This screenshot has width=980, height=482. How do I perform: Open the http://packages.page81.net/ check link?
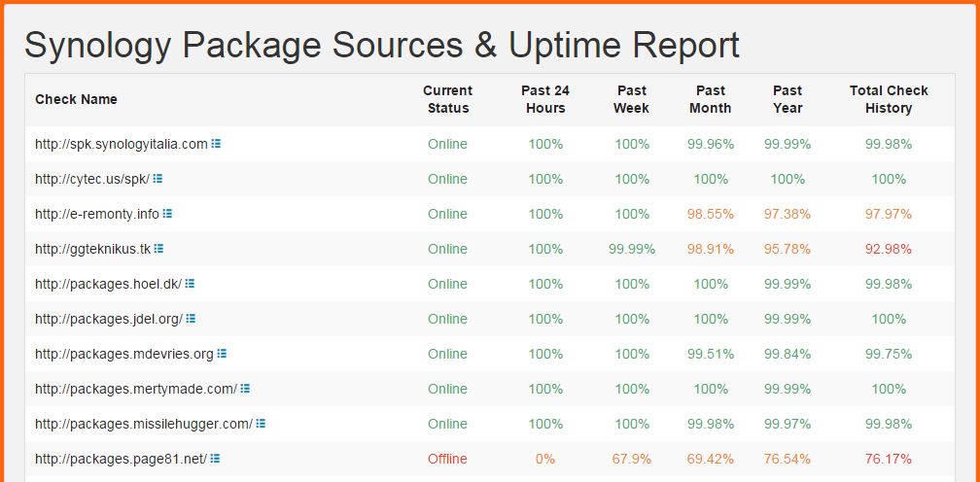(122, 459)
